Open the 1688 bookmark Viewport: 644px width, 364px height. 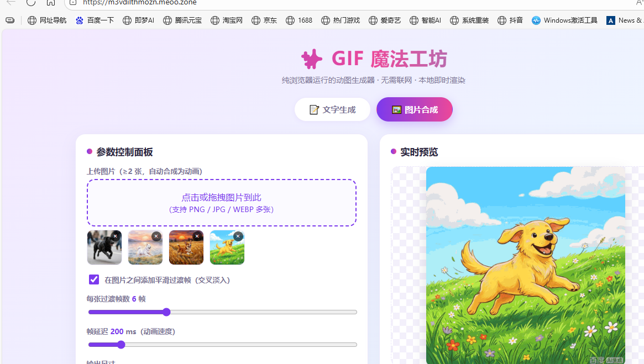point(299,20)
